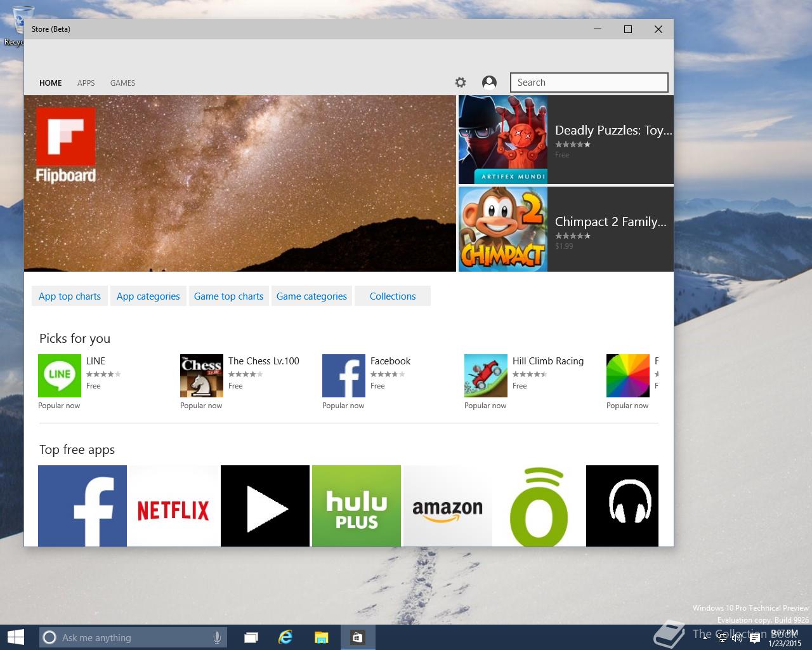The image size is (812, 650).
Task: Click the Flipboard featured banner image
Action: pyautogui.click(x=240, y=183)
